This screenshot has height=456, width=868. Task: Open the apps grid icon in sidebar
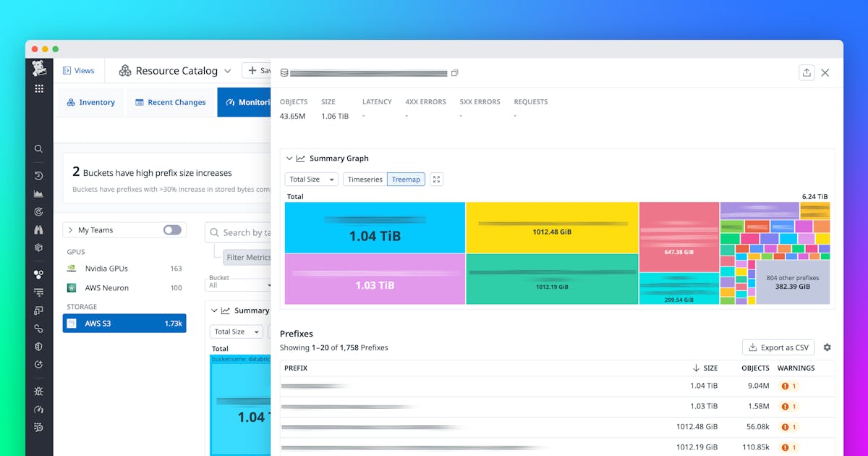point(39,89)
